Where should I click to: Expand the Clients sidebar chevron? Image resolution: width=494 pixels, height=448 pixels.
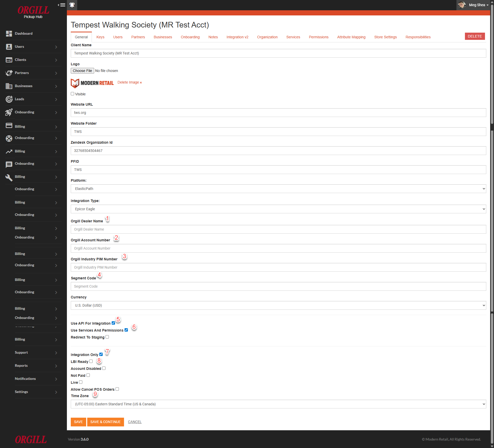pos(56,60)
